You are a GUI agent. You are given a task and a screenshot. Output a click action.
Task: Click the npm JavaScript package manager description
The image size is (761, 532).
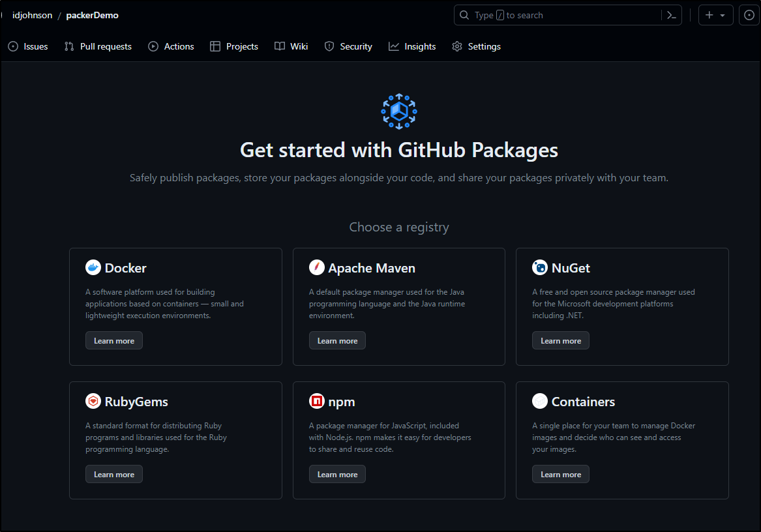pyautogui.click(x=390, y=437)
